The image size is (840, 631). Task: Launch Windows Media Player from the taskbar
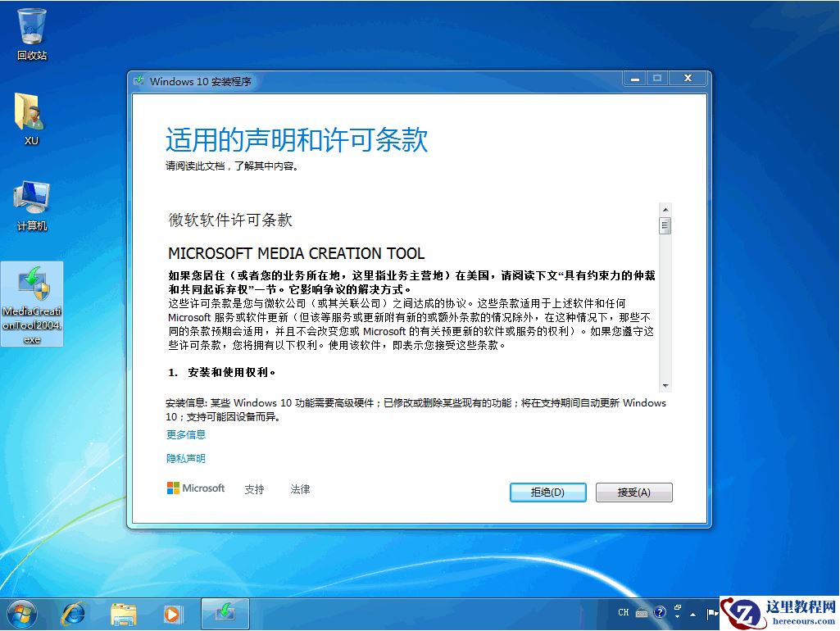tap(173, 612)
